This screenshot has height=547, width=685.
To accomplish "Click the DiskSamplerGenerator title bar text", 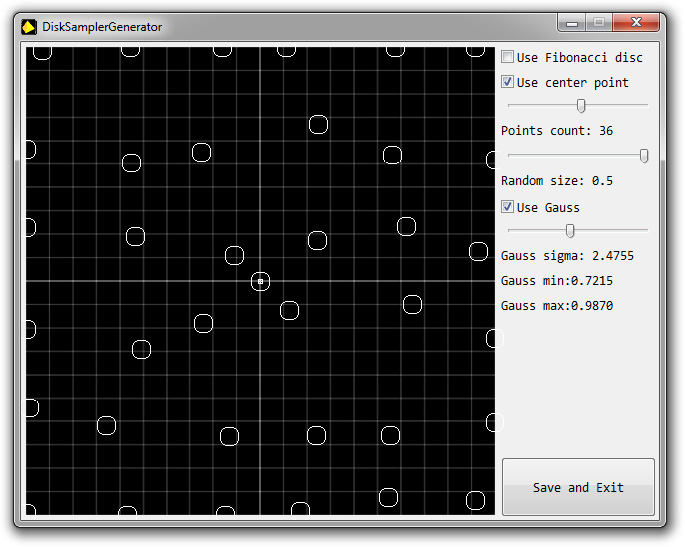I will click(102, 27).
